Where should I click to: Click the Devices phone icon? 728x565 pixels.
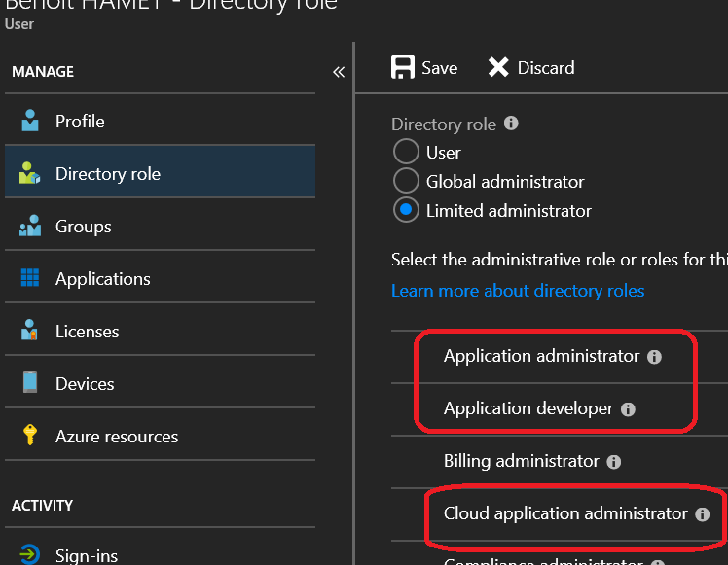click(x=30, y=384)
